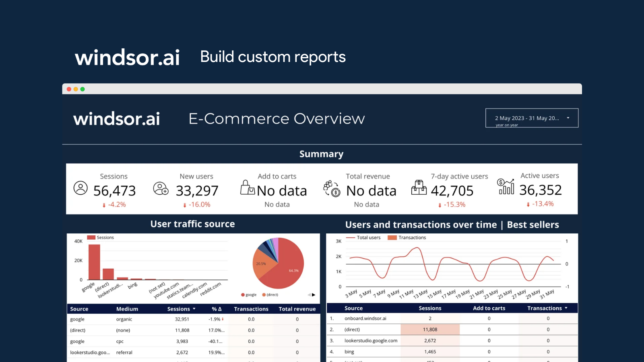This screenshot has width=644, height=362.
Task: Click the Source header in traffic table
Action: click(x=79, y=309)
